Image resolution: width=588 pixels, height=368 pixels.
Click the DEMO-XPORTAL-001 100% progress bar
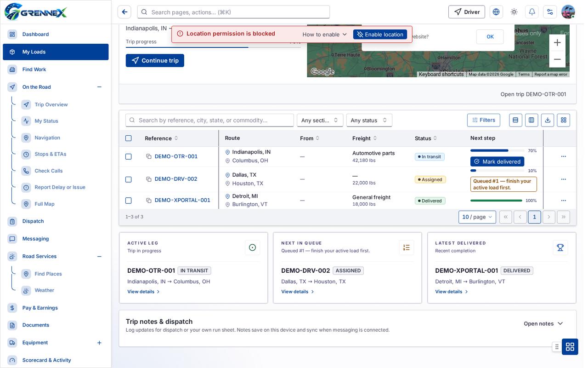pos(496,201)
